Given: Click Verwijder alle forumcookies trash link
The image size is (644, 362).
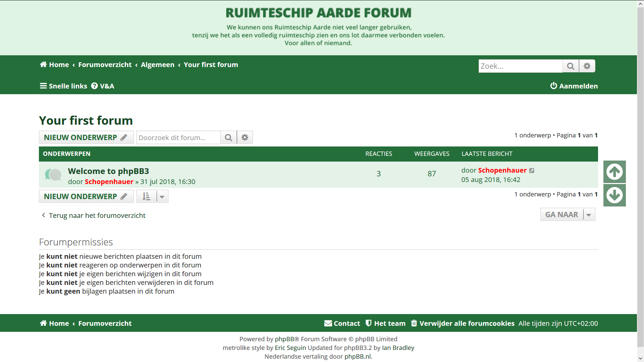Looking at the screenshot, I should click(x=463, y=323).
